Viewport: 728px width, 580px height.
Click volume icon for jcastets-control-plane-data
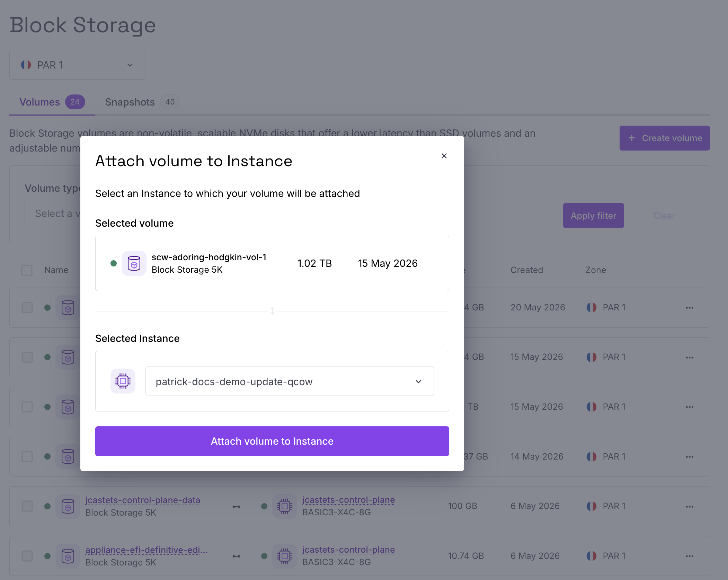click(x=68, y=506)
